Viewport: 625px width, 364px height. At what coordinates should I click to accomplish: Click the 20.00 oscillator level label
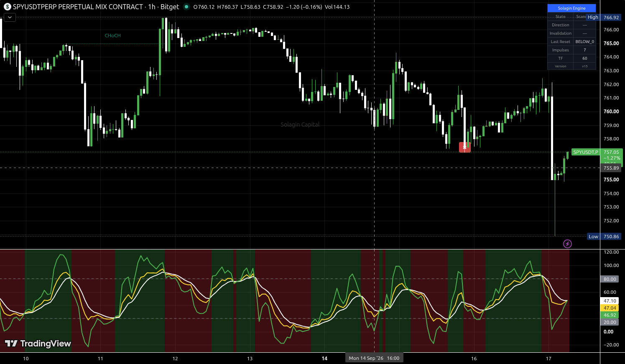610,322
